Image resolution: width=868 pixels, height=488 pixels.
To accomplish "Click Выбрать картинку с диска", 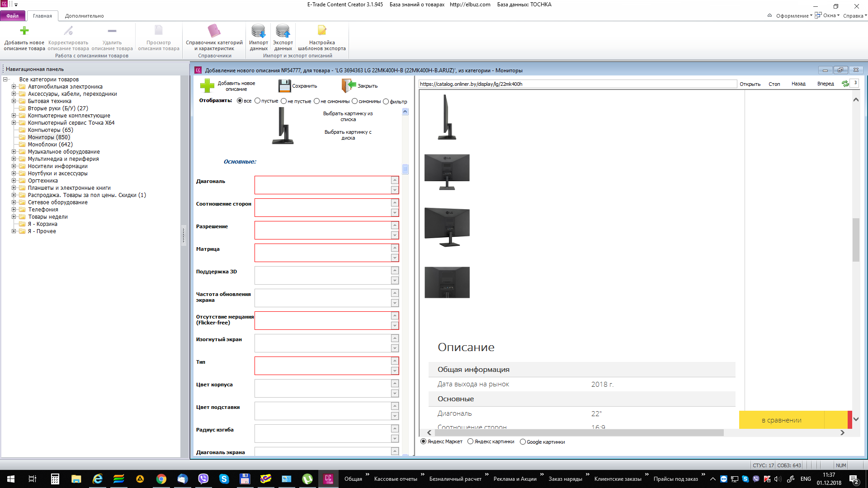I will coord(348,135).
